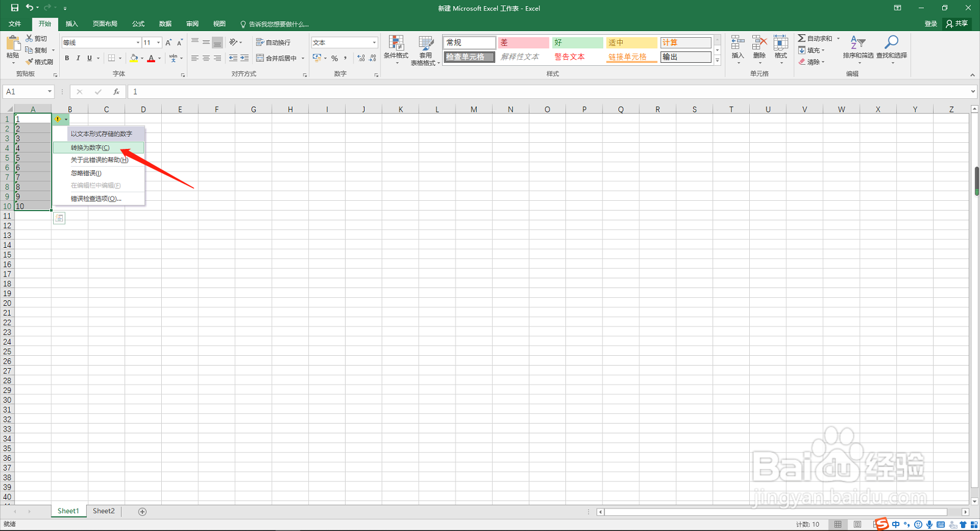Open Conditional Formatting (条件格式)
Viewport: 980px width, 531px height.
396,50
